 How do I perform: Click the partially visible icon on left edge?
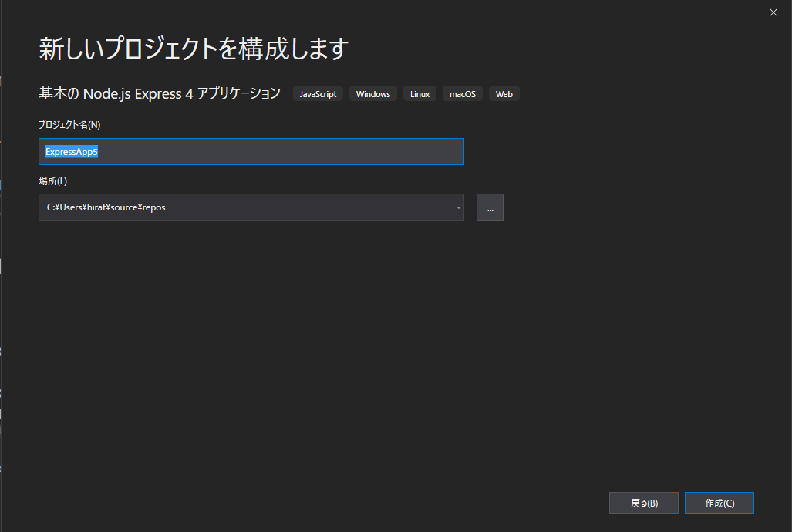point(2,266)
